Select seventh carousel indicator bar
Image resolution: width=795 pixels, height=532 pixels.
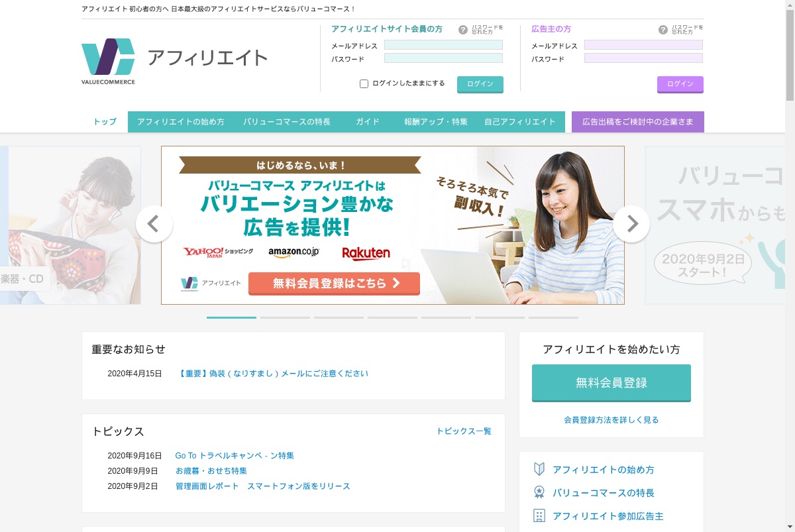(553, 317)
